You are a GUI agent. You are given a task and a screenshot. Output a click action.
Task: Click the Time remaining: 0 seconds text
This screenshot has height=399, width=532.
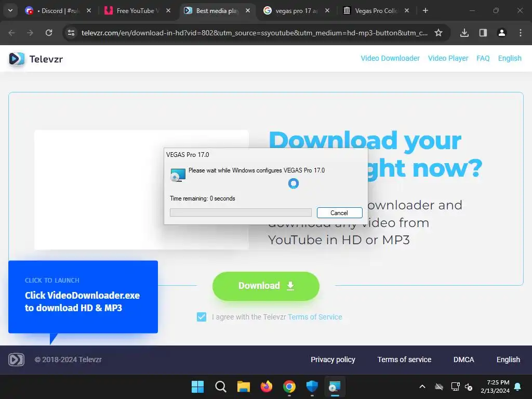(x=203, y=198)
